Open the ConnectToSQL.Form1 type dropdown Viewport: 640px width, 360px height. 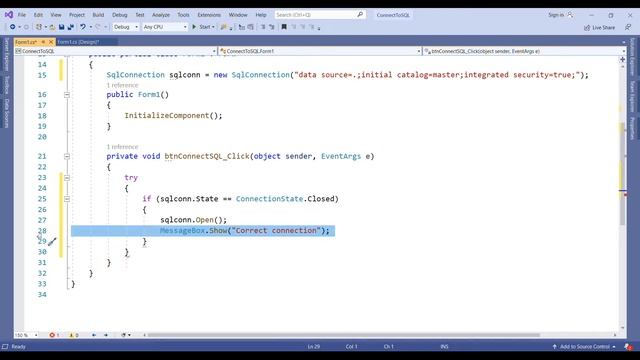[x=320, y=51]
